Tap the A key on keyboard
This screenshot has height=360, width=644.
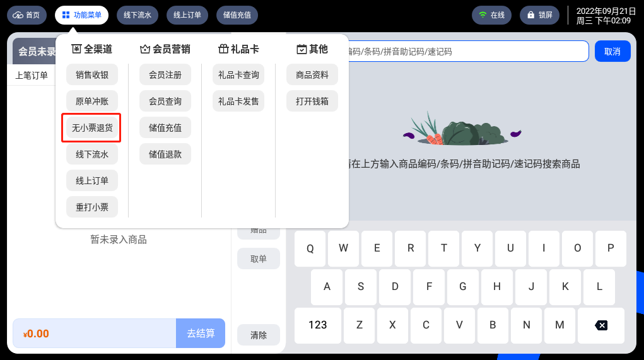point(327,287)
